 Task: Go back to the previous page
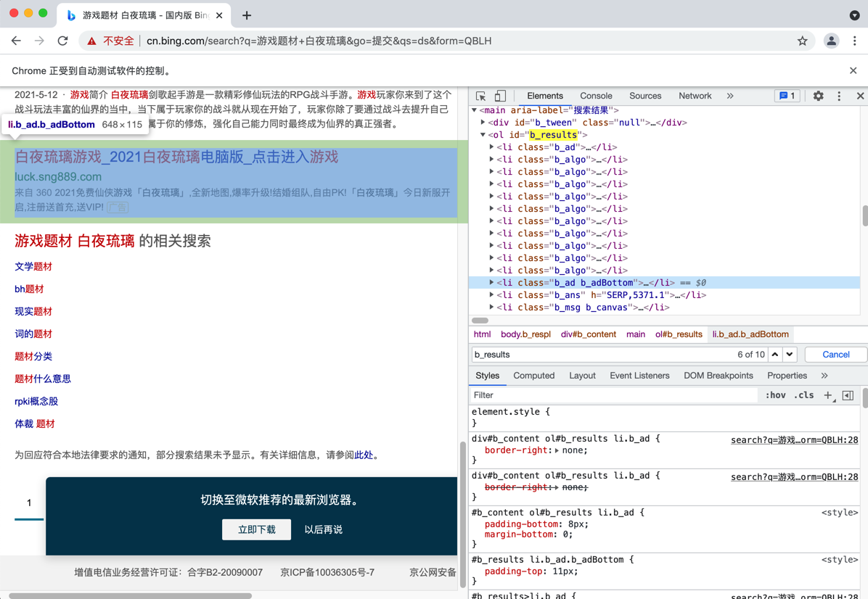point(16,41)
